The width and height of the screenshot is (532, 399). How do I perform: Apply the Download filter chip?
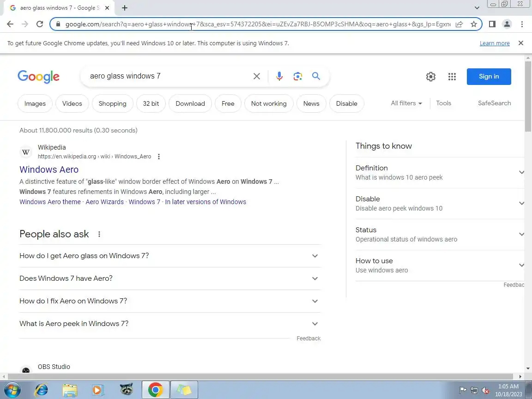(x=190, y=103)
